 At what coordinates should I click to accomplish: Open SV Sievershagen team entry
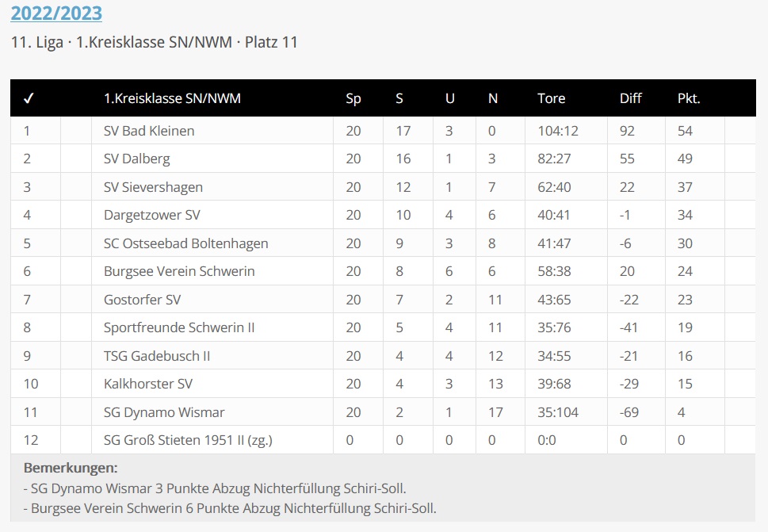pos(153,187)
